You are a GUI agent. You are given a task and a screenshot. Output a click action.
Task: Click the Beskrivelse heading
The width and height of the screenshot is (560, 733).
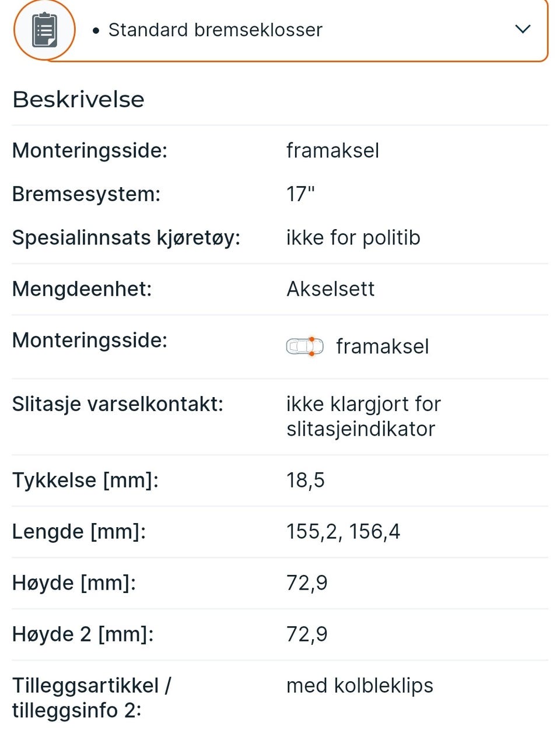tap(78, 99)
